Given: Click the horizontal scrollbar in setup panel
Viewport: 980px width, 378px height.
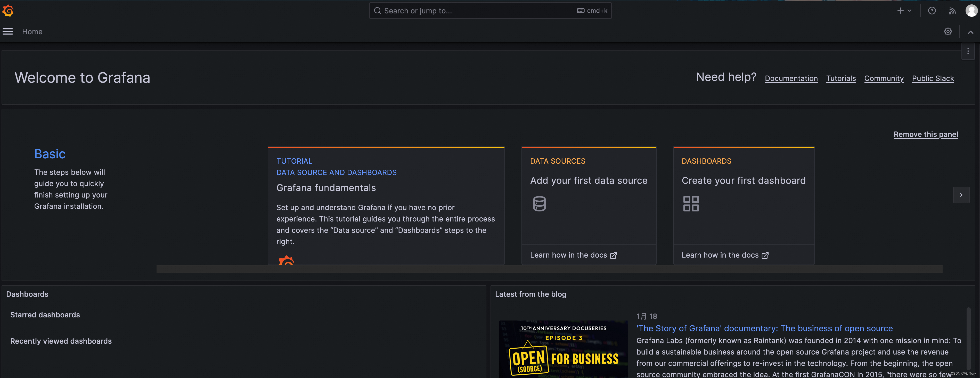Looking at the screenshot, I should [x=549, y=269].
